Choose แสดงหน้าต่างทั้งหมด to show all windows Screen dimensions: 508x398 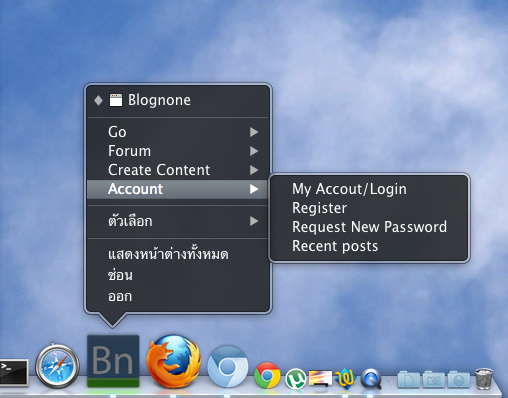pyautogui.click(x=177, y=254)
